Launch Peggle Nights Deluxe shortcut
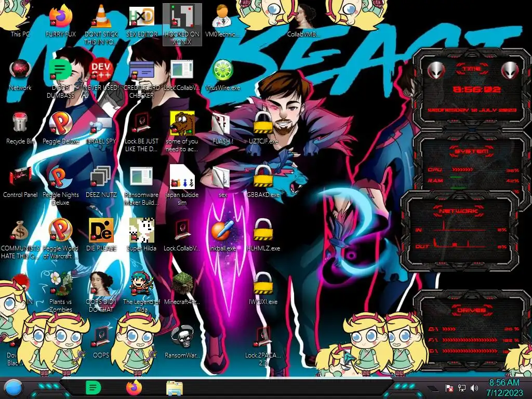 (60, 185)
